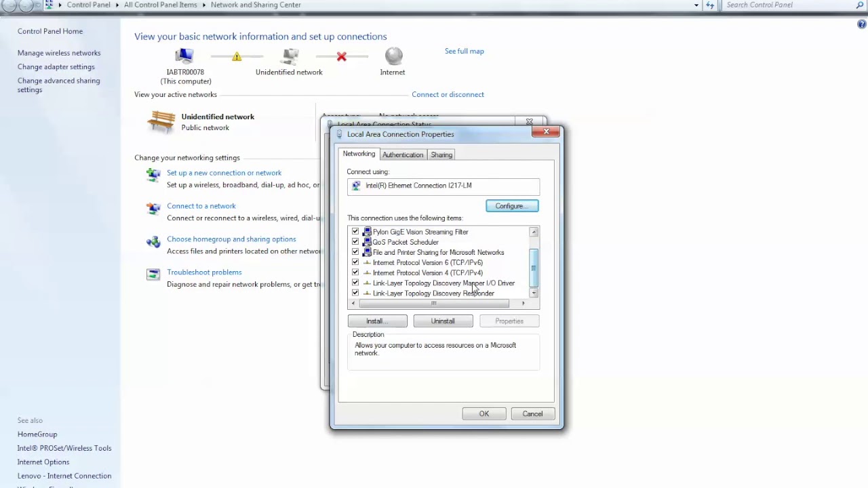Cancel the Local Area Connection Properties dialog
This screenshot has width=868, height=488.
click(532, 414)
